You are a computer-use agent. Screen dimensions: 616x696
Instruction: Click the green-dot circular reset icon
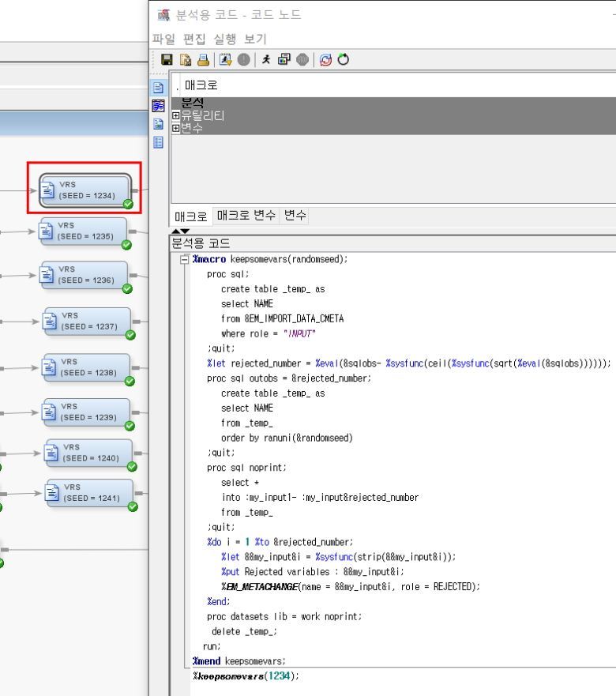coord(344,60)
